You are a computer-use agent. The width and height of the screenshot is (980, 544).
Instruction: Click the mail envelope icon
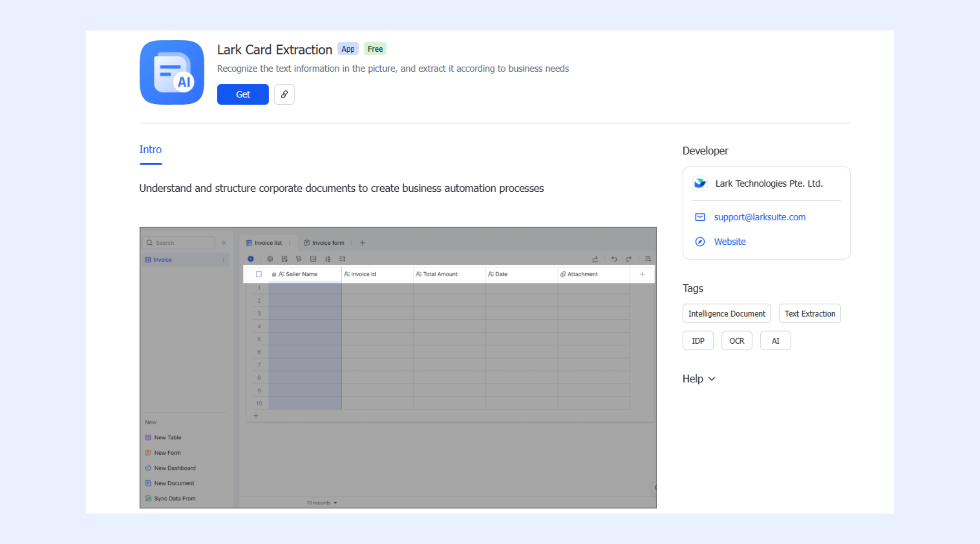(700, 217)
